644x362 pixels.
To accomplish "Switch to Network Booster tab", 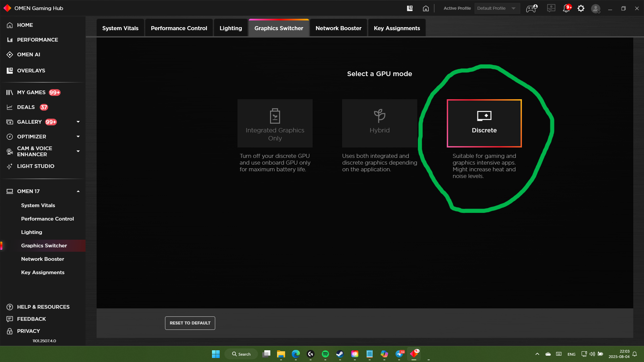I will (x=338, y=28).
